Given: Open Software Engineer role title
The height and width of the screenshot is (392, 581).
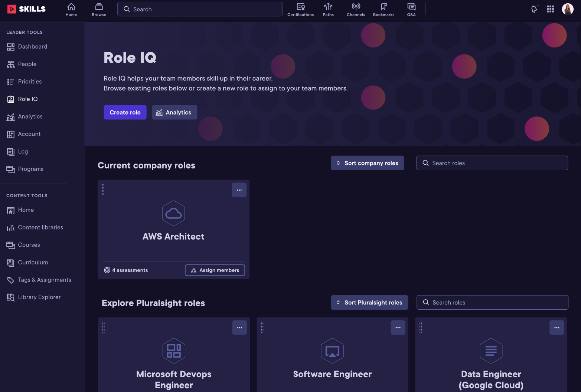Looking at the screenshot, I should [x=332, y=374].
